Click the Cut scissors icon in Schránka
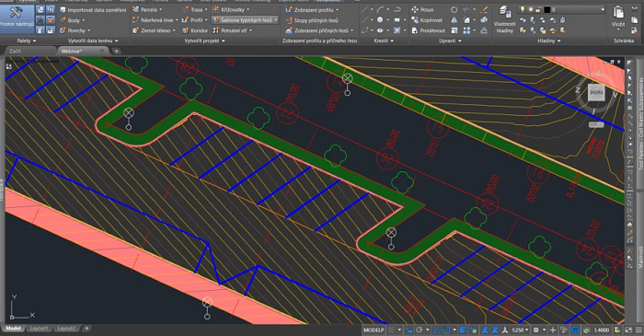Screen dimensions: 644x336 click(x=636, y=9)
